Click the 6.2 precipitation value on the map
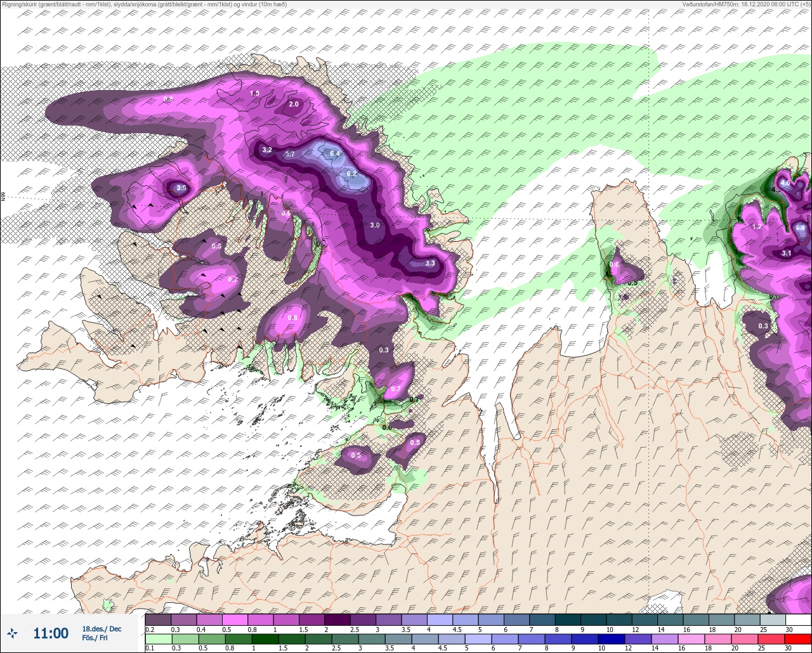Image resolution: width=812 pixels, height=653 pixels. click(351, 174)
